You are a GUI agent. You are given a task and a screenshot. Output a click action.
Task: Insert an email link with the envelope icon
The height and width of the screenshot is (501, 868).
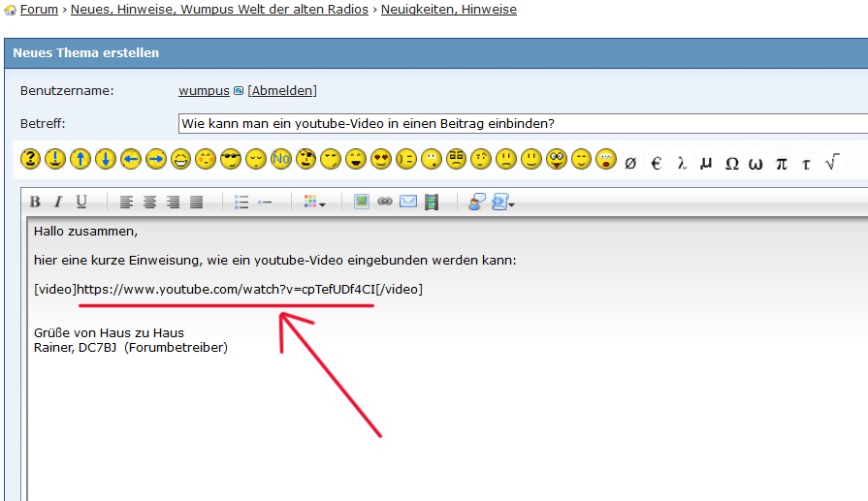[408, 202]
